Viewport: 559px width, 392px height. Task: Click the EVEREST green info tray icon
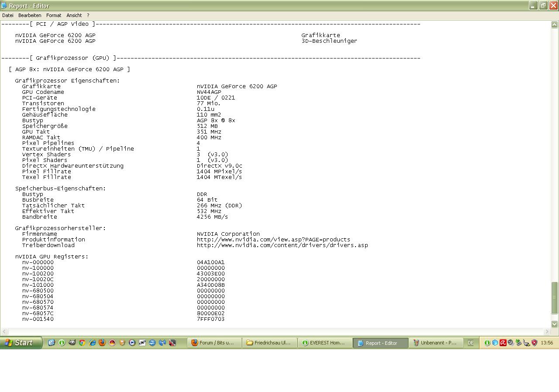tap(487, 343)
